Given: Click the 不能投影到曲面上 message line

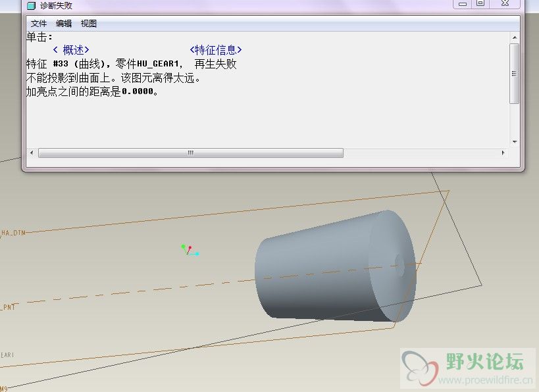Looking at the screenshot, I should (113, 78).
